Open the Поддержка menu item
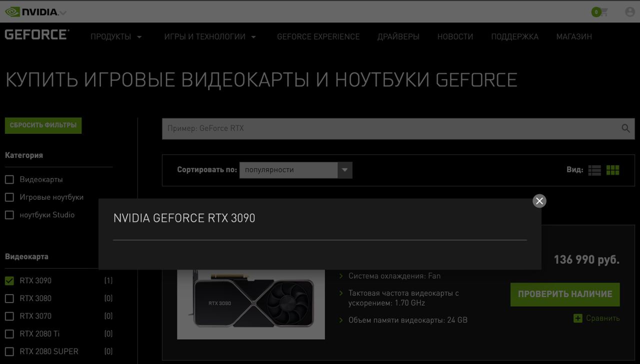 click(514, 36)
